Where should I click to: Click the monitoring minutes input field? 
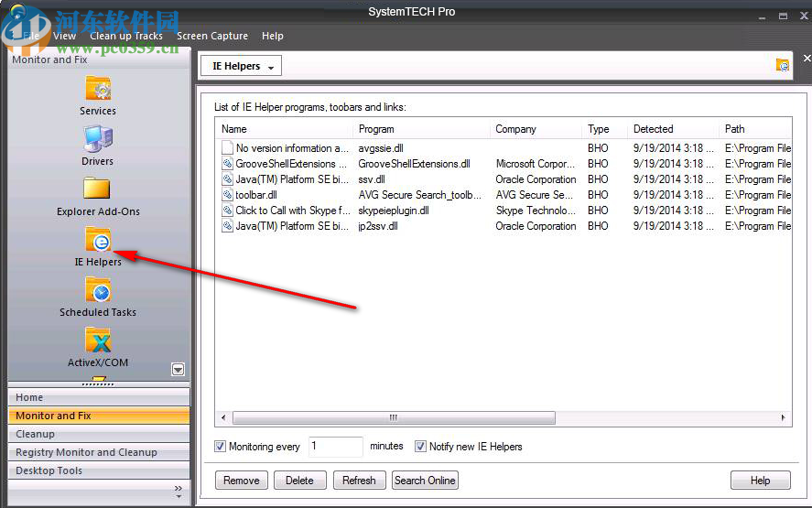[335, 447]
